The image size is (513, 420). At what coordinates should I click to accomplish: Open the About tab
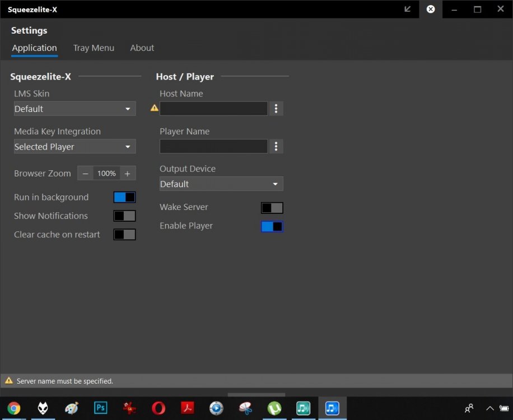[x=142, y=48]
